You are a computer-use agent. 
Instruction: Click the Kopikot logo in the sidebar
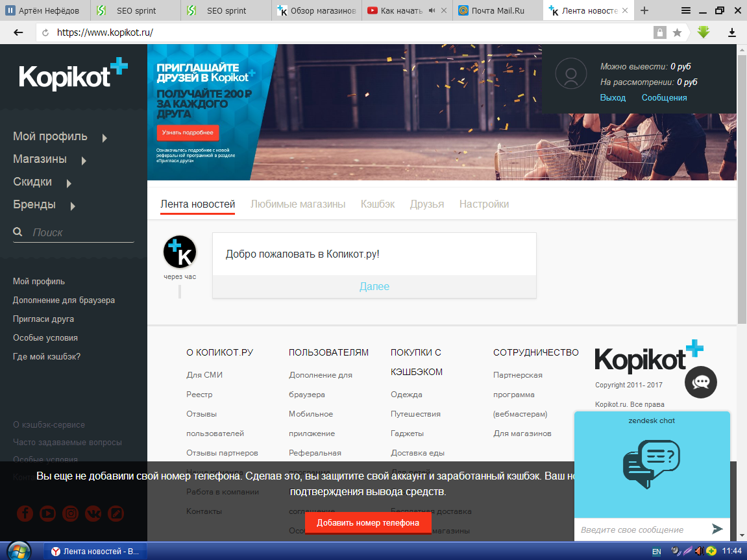pyautogui.click(x=73, y=74)
